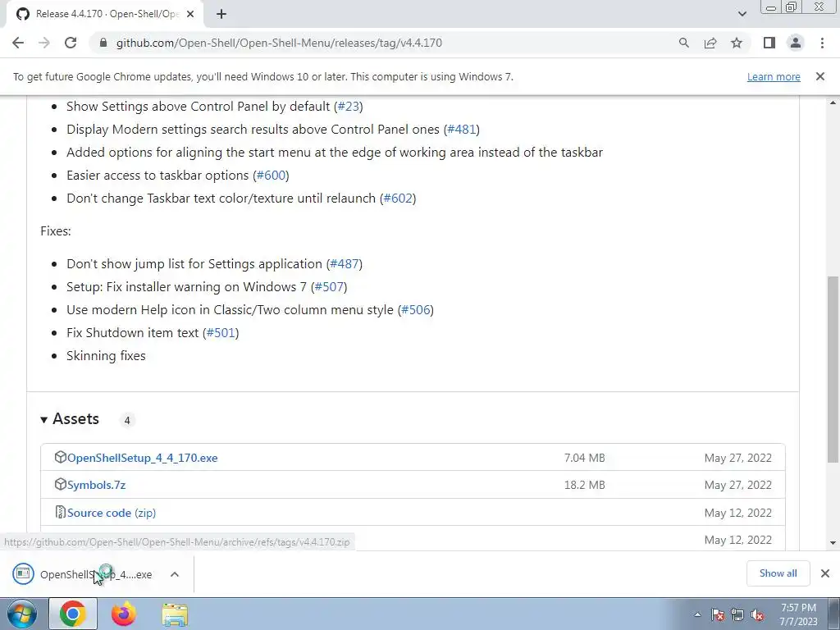The height and width of the screenshot is (630, 840).
Task: Open the side panel icon
Action: coord(769,43)
